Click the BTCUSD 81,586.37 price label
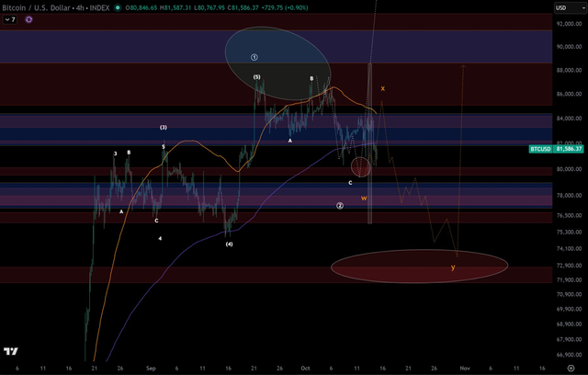Screen dimensions: 588x375 pyautogui.click(x=556, y=149)
